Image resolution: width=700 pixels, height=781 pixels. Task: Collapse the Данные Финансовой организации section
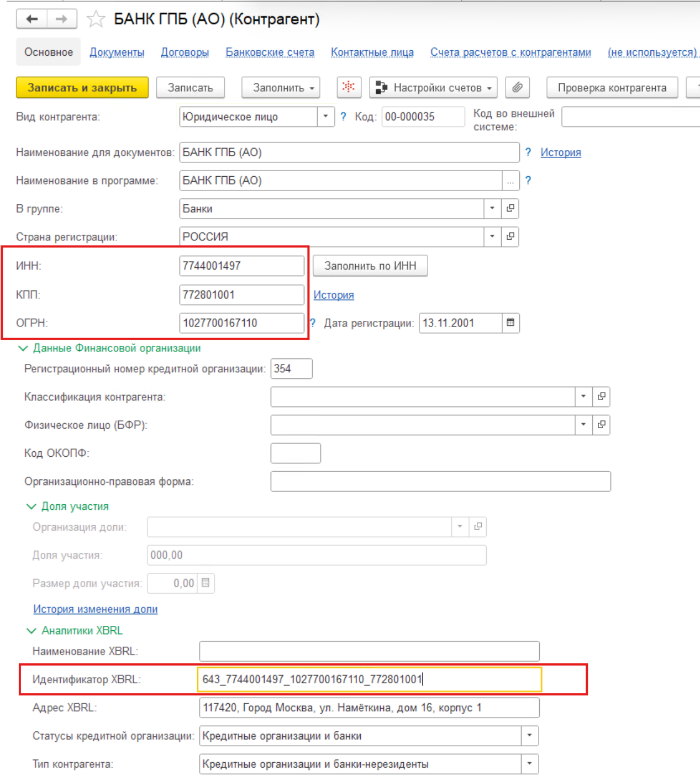[x=23, y=349]
